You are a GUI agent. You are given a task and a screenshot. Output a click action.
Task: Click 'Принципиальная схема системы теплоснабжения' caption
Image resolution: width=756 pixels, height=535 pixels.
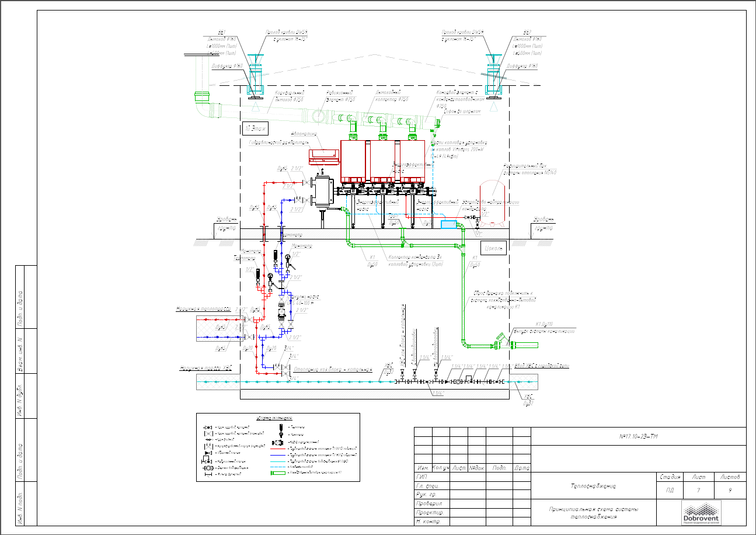point(593,513)
